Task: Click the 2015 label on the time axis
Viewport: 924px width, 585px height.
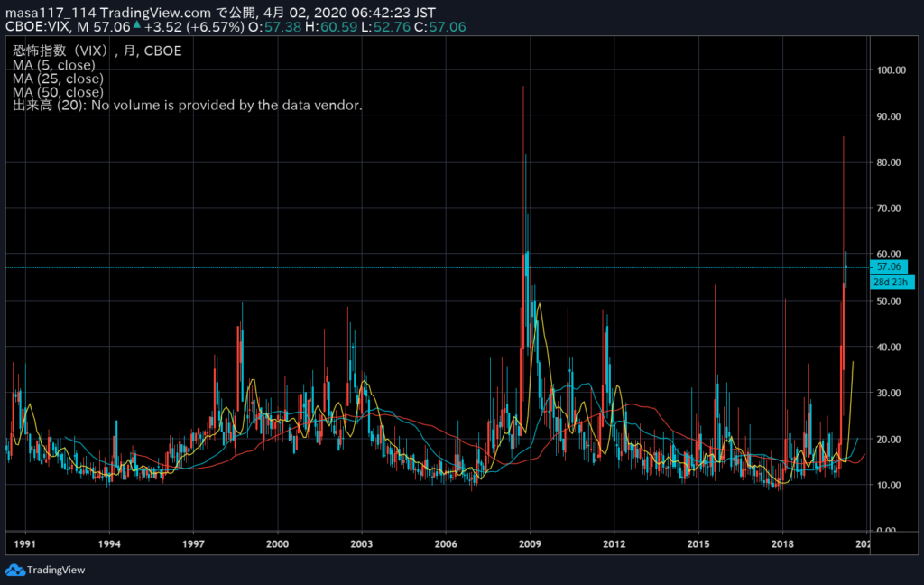Action: tap(698, 543)
